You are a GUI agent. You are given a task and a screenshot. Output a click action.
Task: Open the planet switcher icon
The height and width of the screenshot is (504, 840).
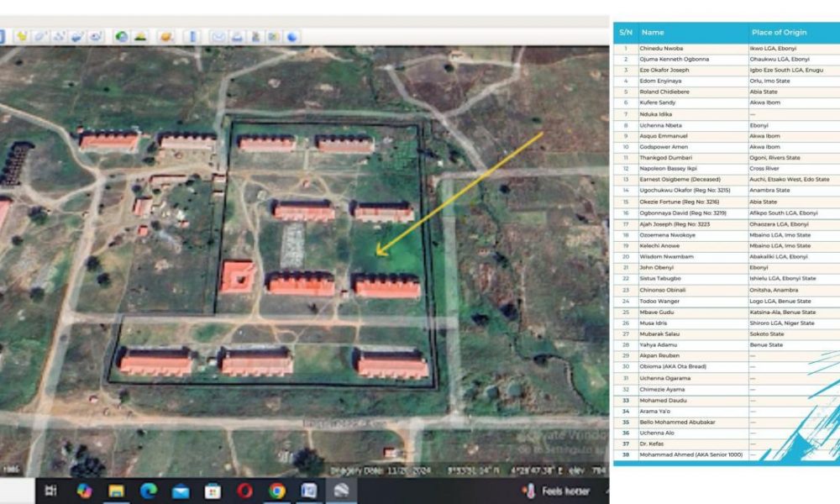coord(166,37)
